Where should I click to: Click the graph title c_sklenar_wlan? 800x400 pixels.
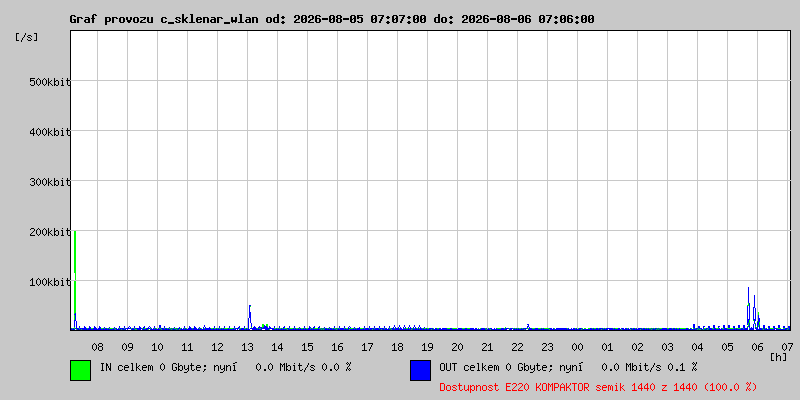click(x=332, y=19)
